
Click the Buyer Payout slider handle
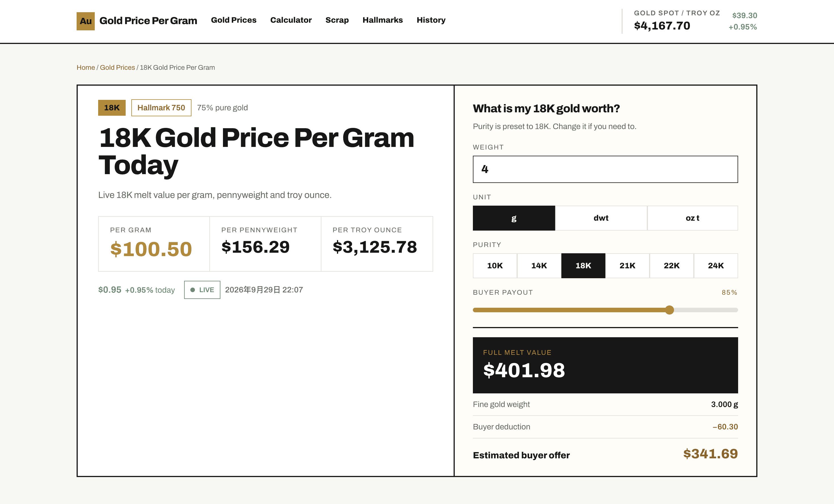click(669, 310)
